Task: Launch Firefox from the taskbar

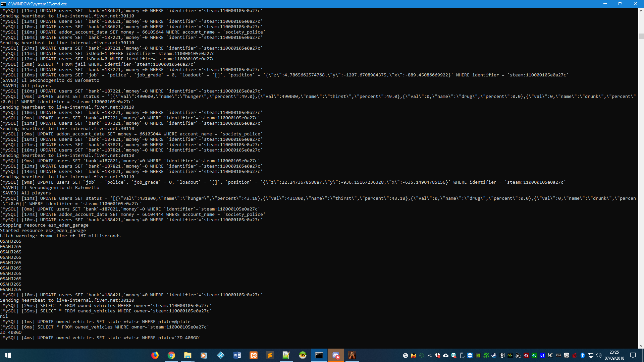Action: pos(155,355)
